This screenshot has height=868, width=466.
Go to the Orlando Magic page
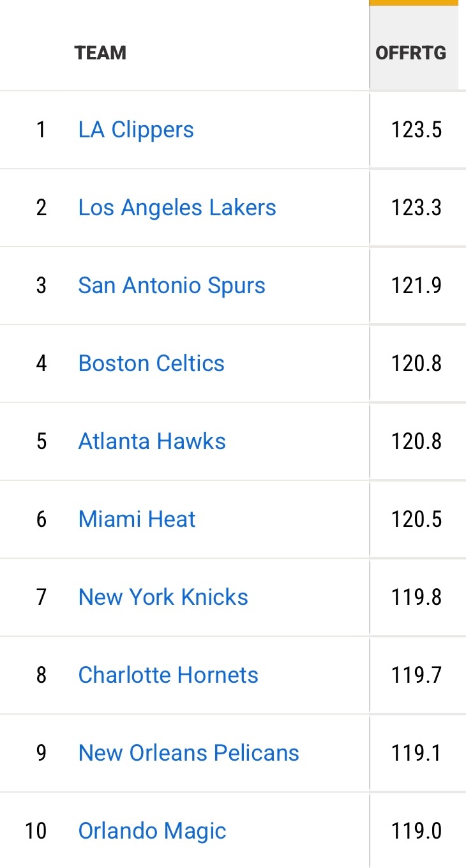tap(152, 831)
